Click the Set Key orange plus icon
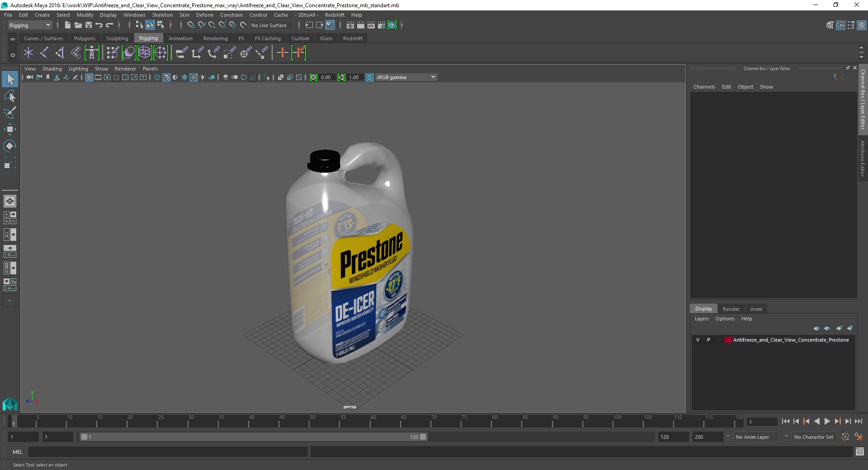The height and width of the screenshot is (470, 868). 282,53
